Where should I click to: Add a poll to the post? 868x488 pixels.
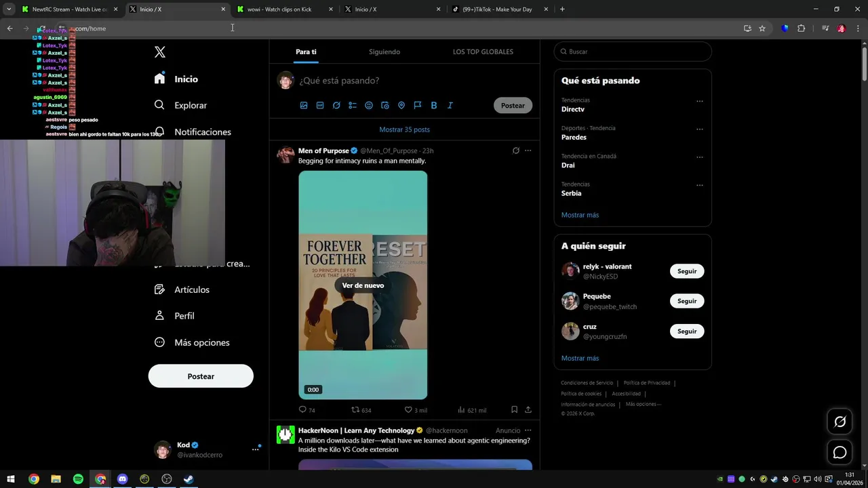353,105
